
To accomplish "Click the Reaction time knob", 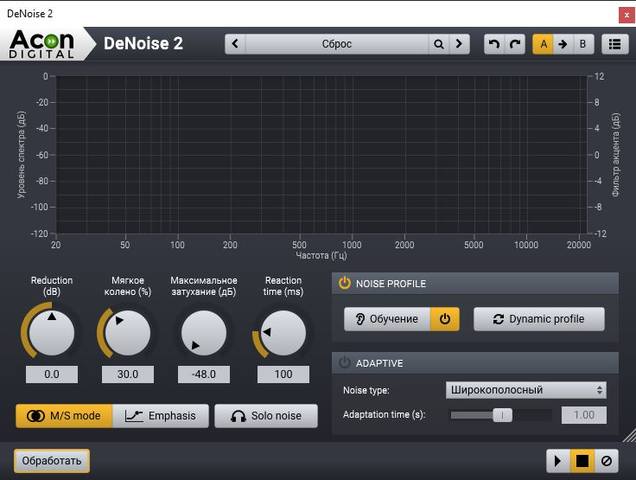I will coord(283,333).
